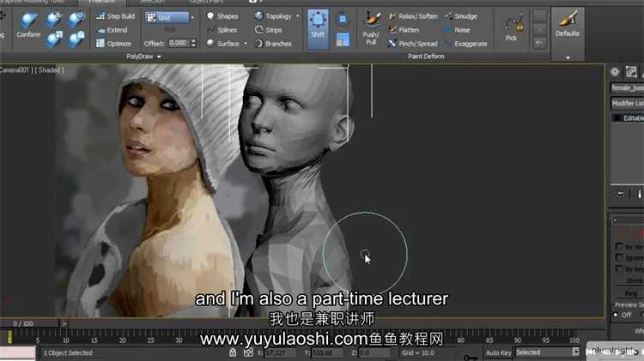Viewport: 644px width, 361px height.
Task: Click the pin stack icon under modifier list
Action: [x=620, y=194]
